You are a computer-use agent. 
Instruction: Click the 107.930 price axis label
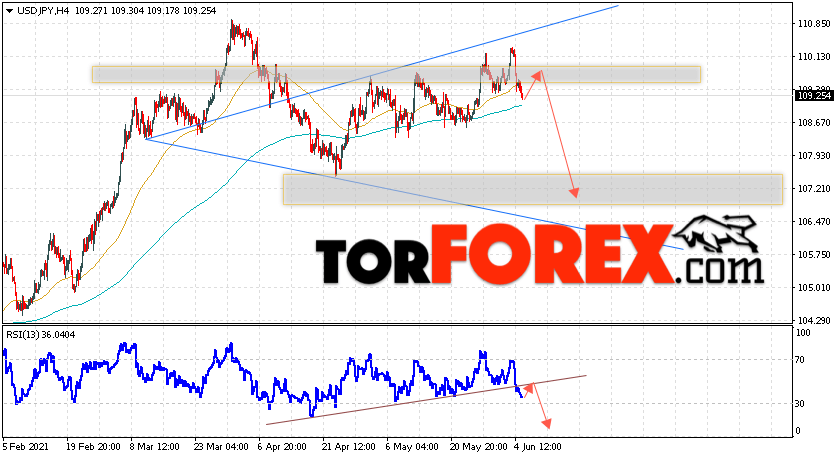pos(813,156)
